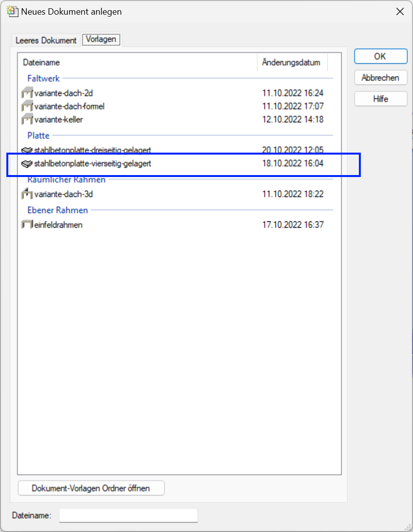Click the dialog icon in the title bar

pos(13,11)
